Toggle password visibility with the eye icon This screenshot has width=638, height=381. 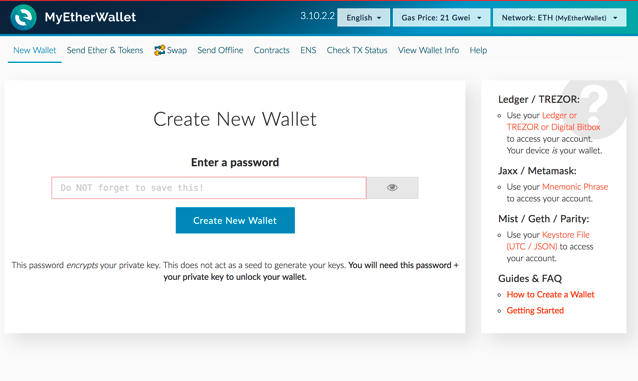(392, 188)
